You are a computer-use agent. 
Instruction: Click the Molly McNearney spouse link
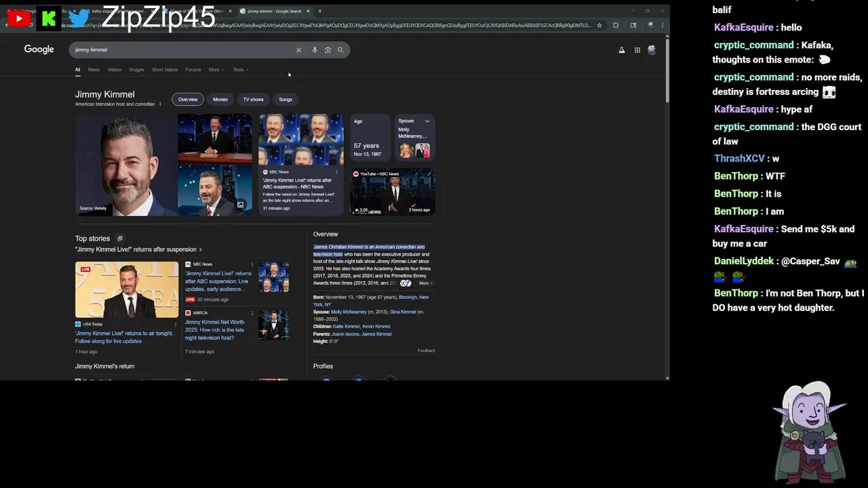point(349,312)
